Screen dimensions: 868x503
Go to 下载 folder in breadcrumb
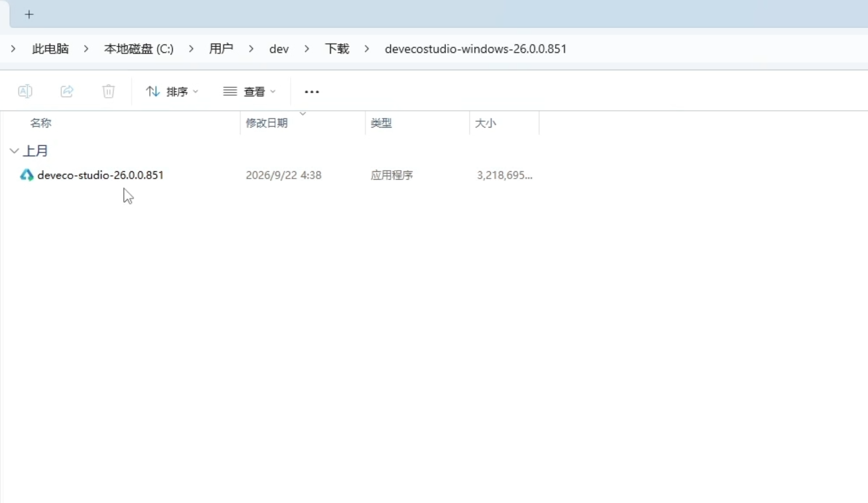click(337, 49)
